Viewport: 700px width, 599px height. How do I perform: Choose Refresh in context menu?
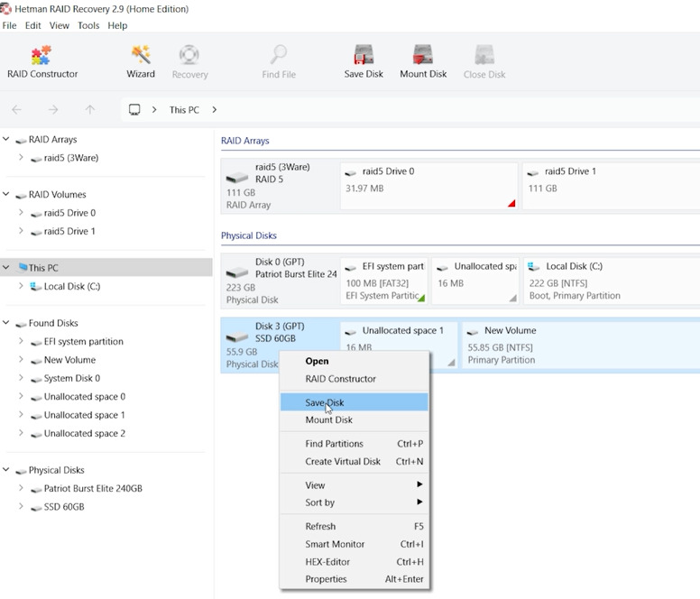coord(354,526)
